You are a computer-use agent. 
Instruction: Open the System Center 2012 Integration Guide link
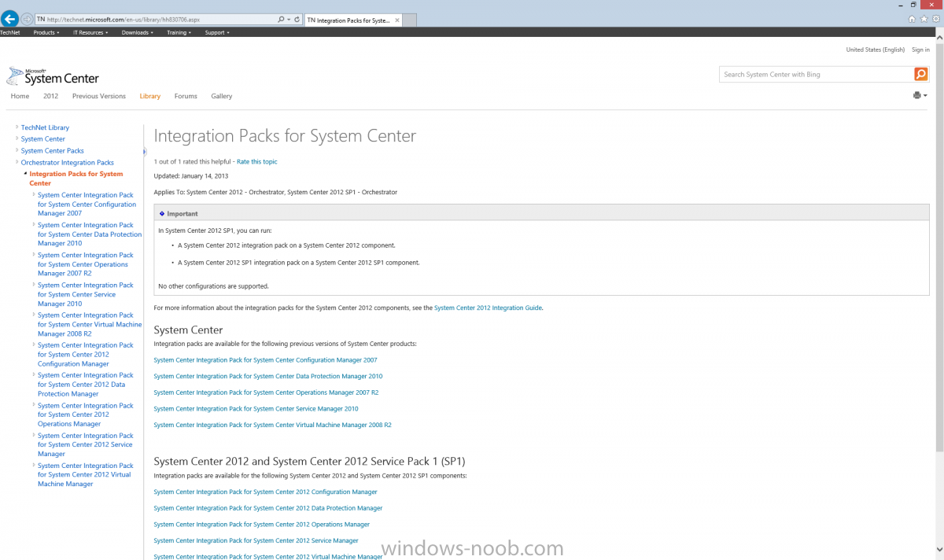(488, 308)
